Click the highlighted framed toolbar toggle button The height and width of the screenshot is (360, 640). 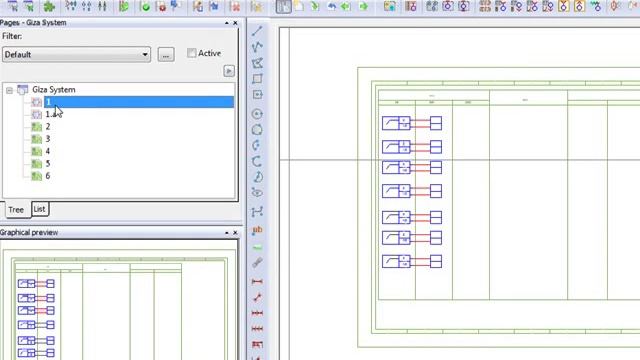click(283, 7)
